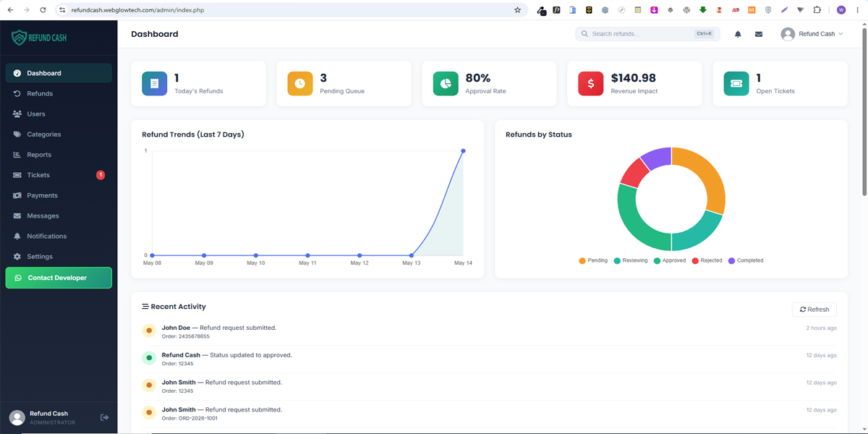This screenshot has height=434, width=868.
Task: Click the Contact Developer button
Action: [x=59, y=278]
